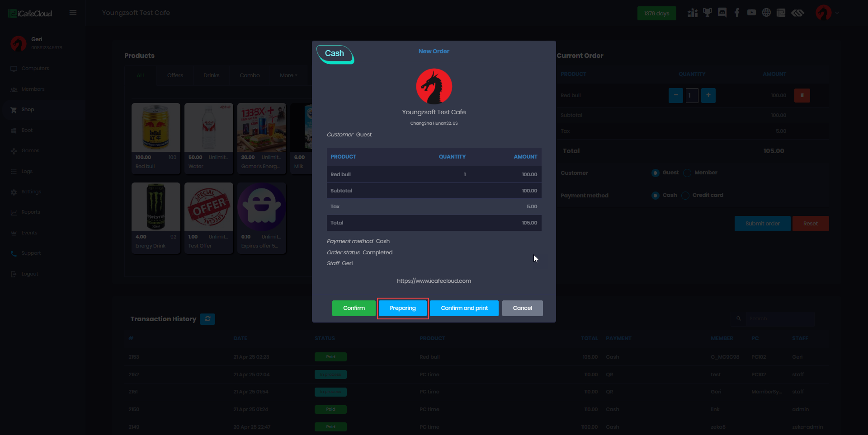Viewport: 868px width, 435px height.
Task: Click Youngzsoft Test Cafe title in header
Action: click(x=136, y=13)
